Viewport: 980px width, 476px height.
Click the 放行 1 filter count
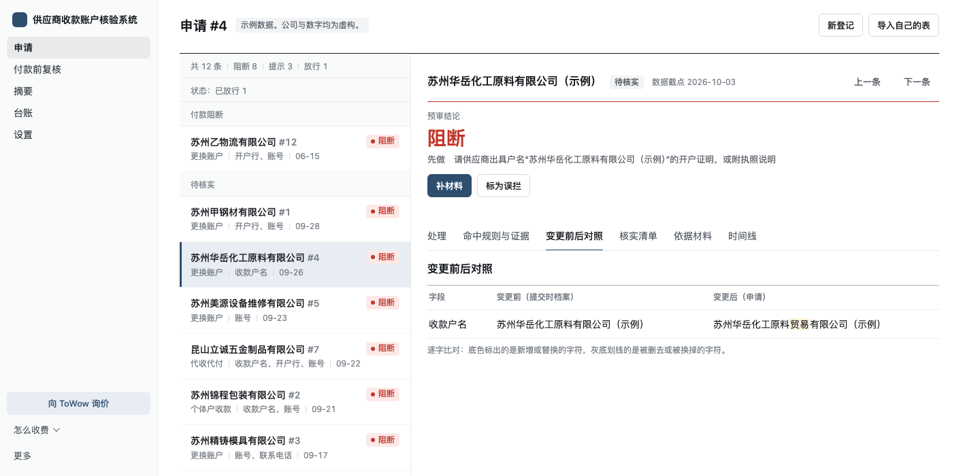coord(316,67)
